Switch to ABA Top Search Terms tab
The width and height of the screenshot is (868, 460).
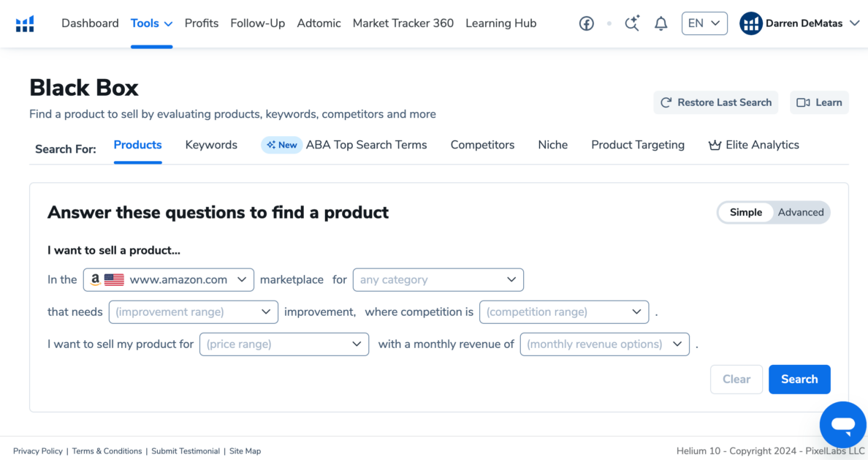pos(367,146)
